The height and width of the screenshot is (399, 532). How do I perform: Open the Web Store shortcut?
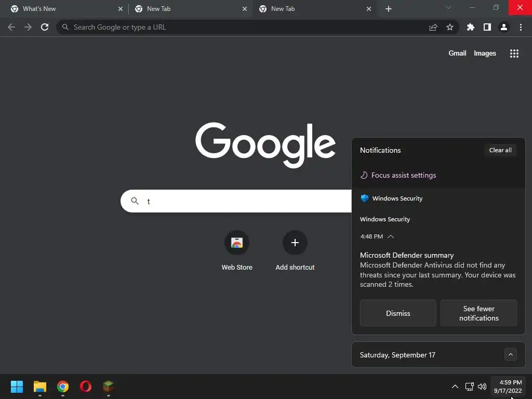point(237,251)
